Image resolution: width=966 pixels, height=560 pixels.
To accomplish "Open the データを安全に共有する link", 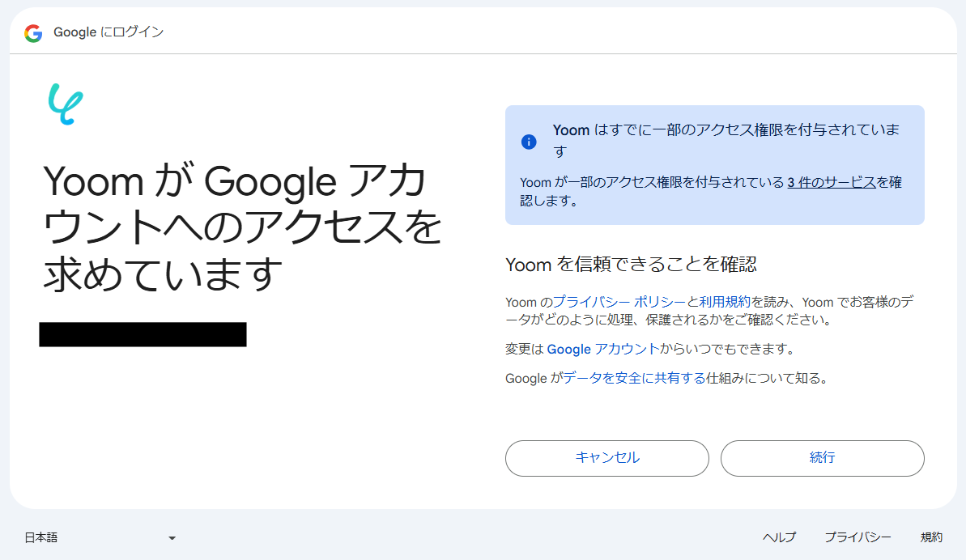I will click(634, 378).
